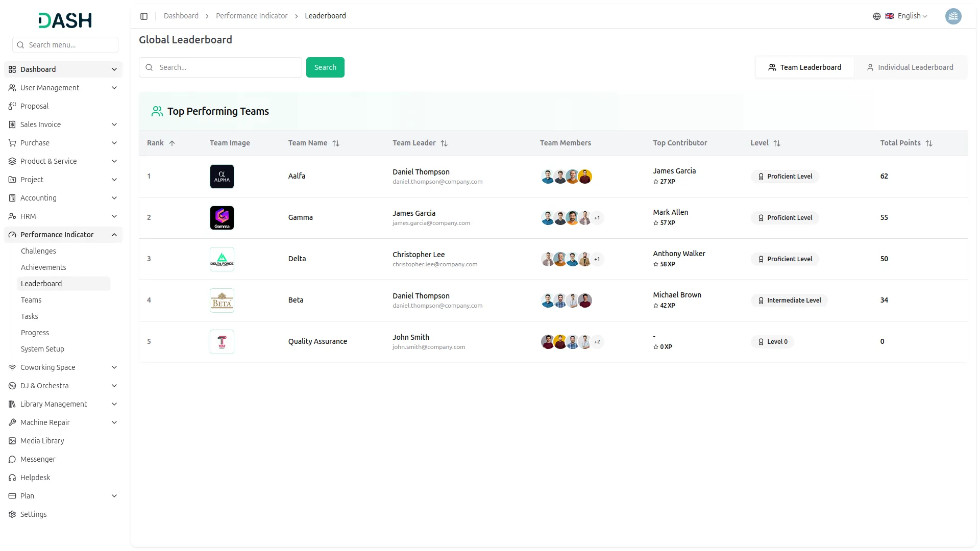Sort by Team Name column arrows
This screenshot has width=980, height=551.
[x=336, y=143]
